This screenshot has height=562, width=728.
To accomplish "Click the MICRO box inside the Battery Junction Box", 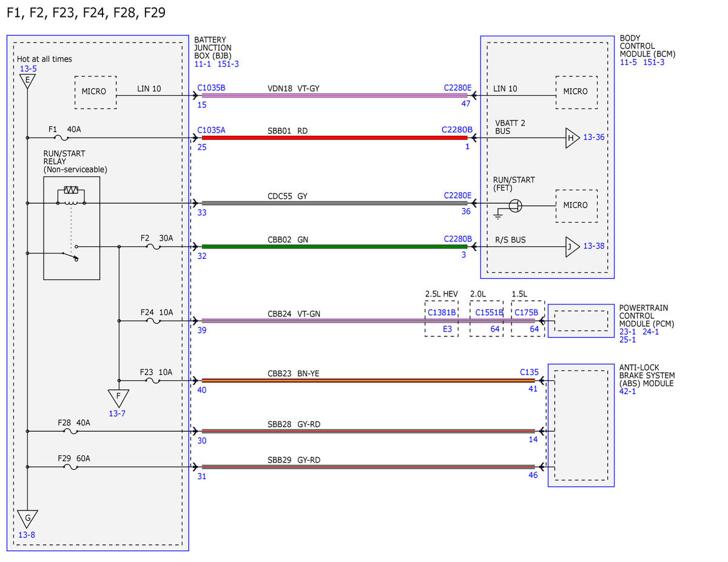I will (95, 92).
